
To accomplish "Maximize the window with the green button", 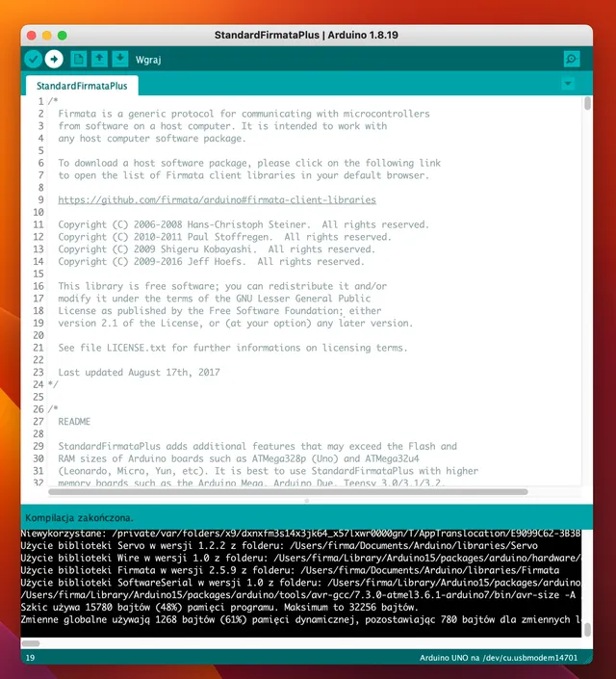I will tap(63, 36).
